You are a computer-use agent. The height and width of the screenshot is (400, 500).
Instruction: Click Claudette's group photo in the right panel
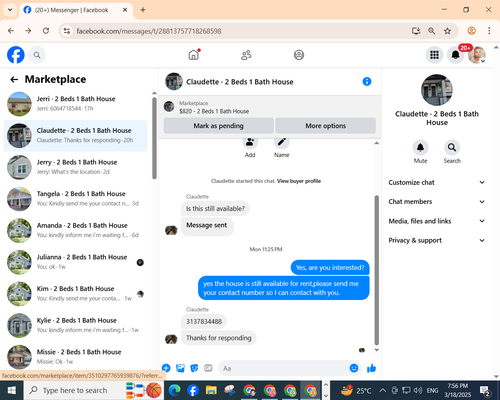pos(437,90)
